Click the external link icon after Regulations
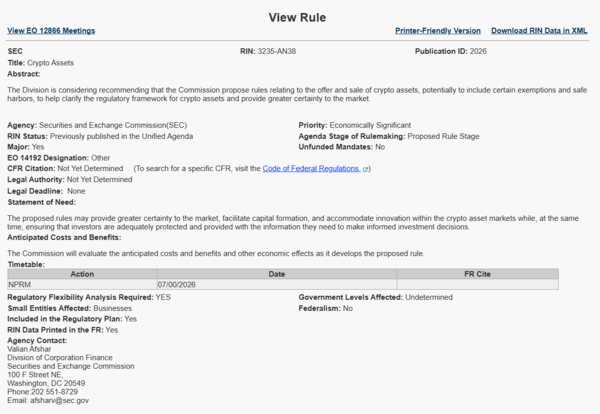Image resolution: width=600 pixels, height=414 pixels. click(x=365, y=169)
